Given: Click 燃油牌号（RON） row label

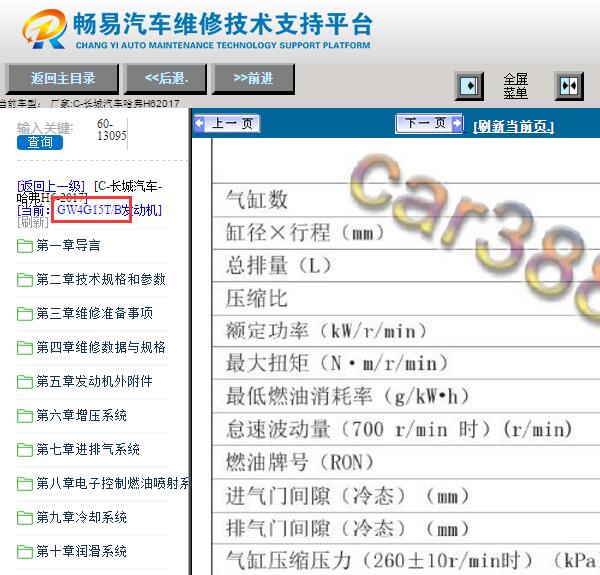Looking at the screenshot, I should pyautogui.click(x=300, y=462).
